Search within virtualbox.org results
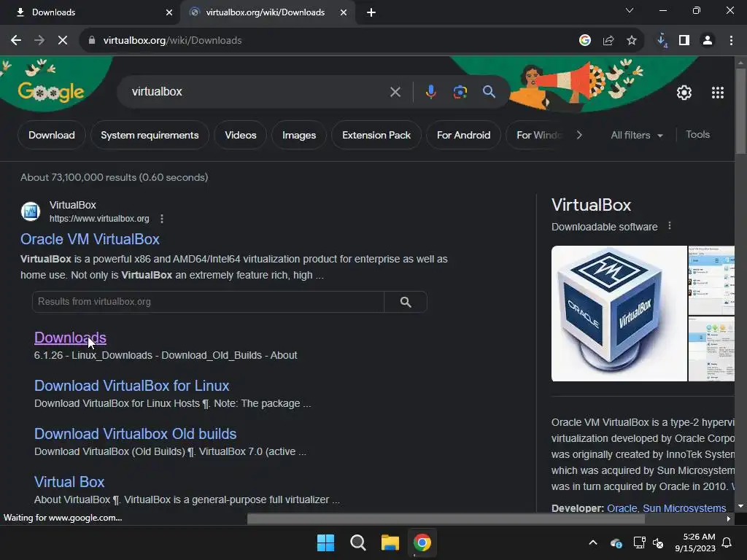 [x=406, y=302]
